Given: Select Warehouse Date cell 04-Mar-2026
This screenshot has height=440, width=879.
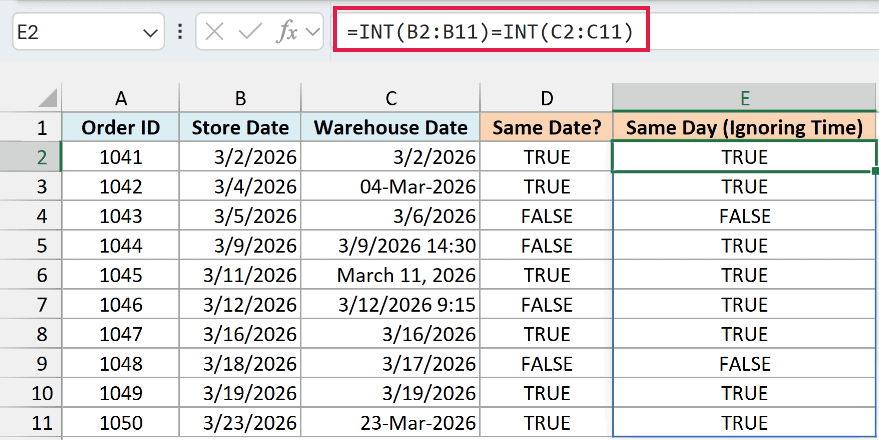Looking at the screenshot, I should coord(390,186).
